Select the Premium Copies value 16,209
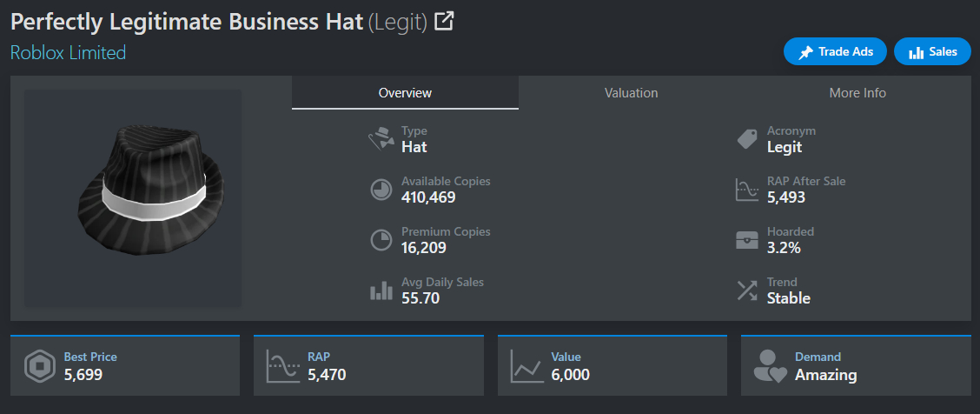The height and width of the screenshot is (414, 980). point(424,248)
